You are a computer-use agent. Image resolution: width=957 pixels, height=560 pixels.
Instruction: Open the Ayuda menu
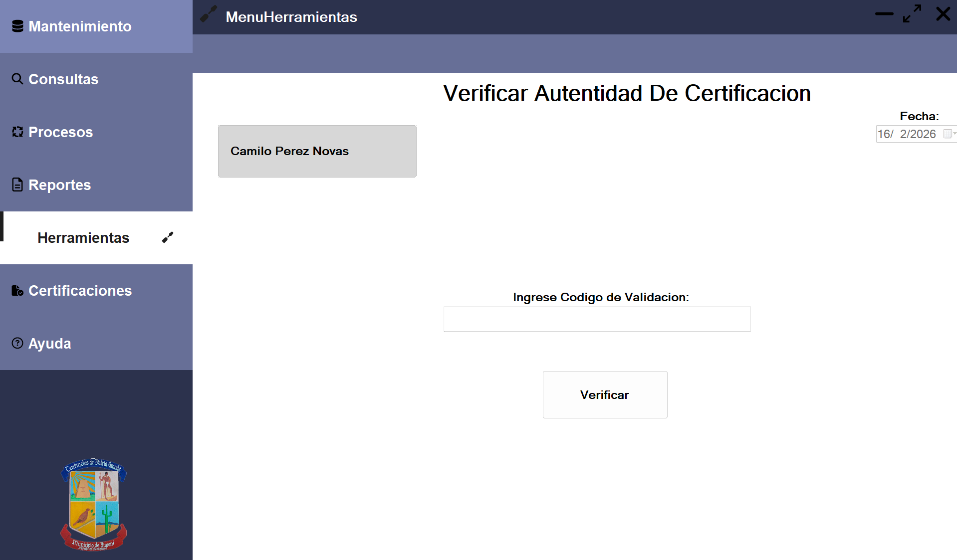[x=96, y=344]
